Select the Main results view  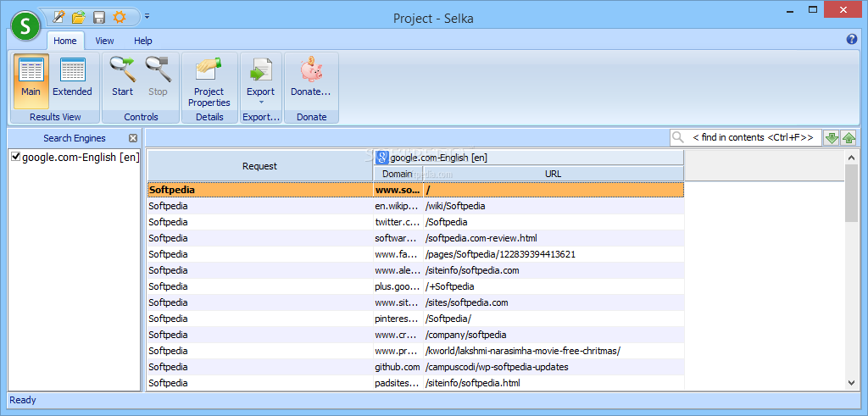31,80
